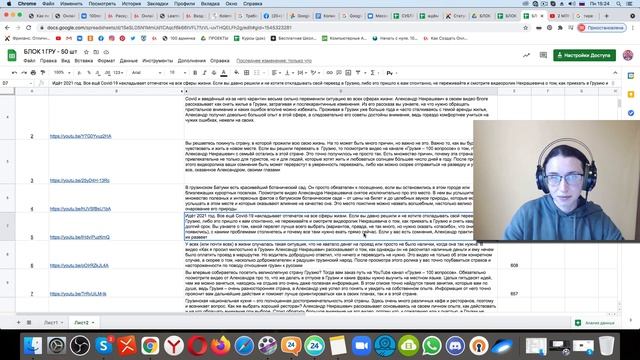Decrease decimal places
This screenshot has height=360, width=640.
pyautogui.click(x=98, y=73)
